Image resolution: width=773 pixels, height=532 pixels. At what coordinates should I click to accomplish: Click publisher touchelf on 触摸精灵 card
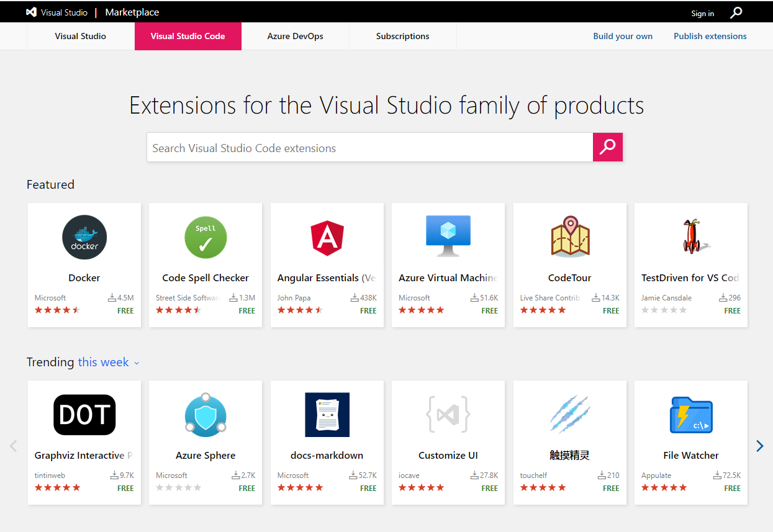pyautogui.click(x=534, y=476)
